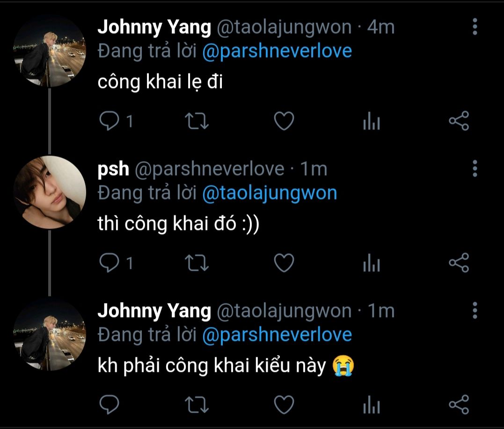The image size is (504, 429).
Task: Open @parshneverlove mention in first tweet
Action: 277,52
